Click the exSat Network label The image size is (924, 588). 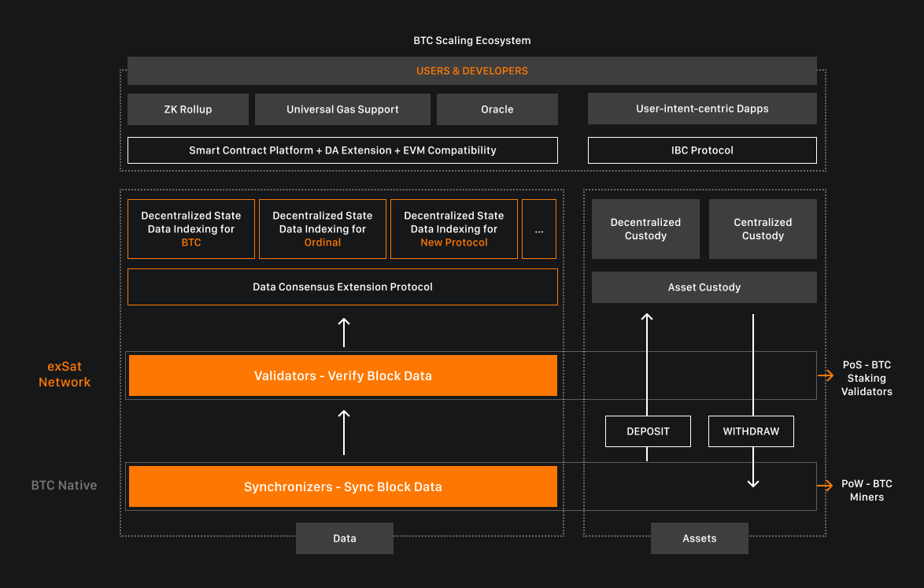click(65, 374)
